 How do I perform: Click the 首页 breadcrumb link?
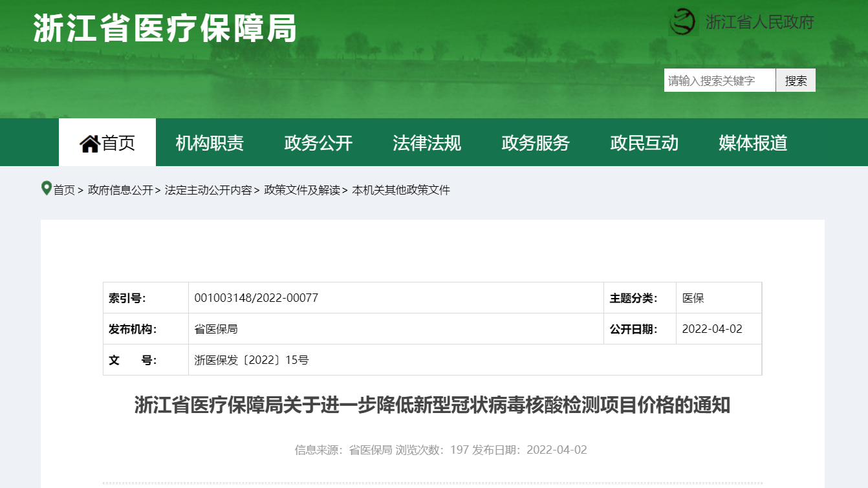[x=64, y=190]
